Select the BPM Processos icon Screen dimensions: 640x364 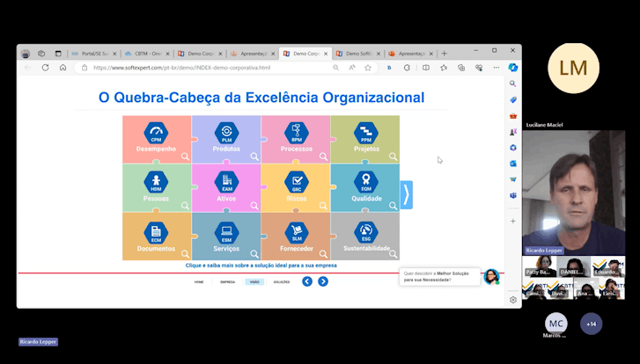click(296, 133)
